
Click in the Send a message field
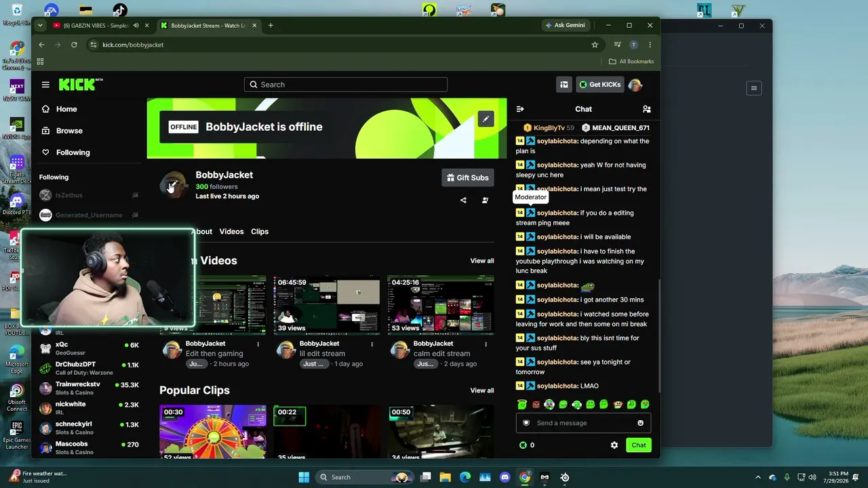coord(583,423)
